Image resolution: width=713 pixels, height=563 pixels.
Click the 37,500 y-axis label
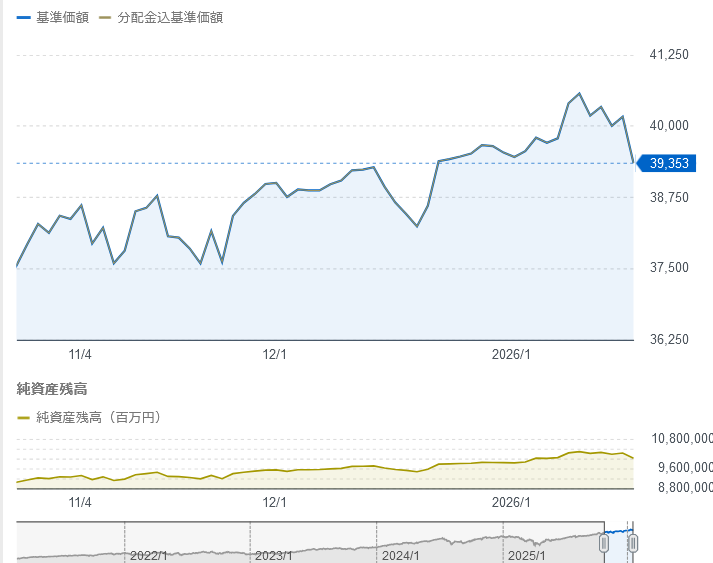coord(669,268)
